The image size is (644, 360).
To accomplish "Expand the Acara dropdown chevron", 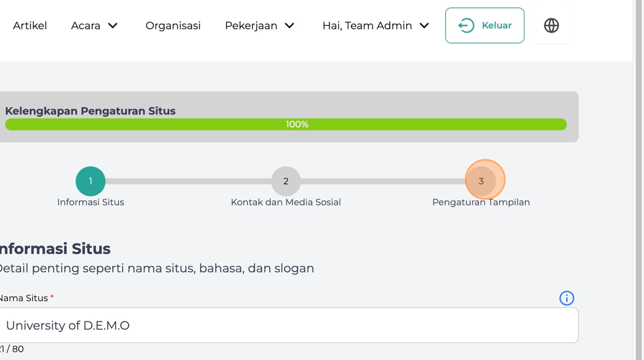I will (113, 25).
